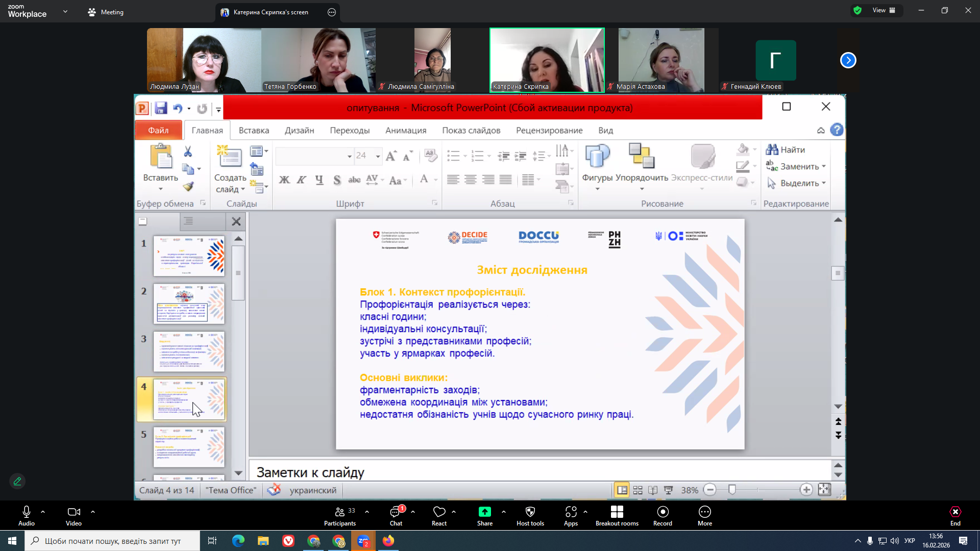Select slide 2 thumbnail in slide panel
This screenshot has height=551, width=980.
click(189, 304)
